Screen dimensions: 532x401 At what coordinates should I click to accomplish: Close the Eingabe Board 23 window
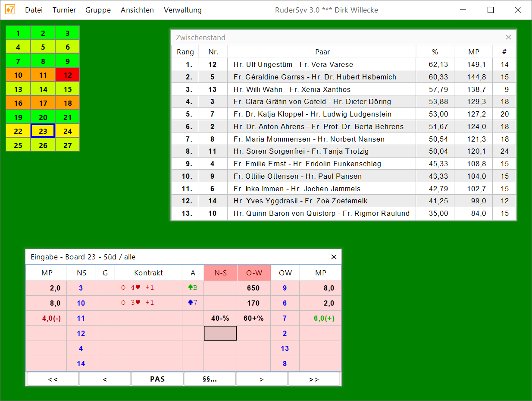(333, 257)
